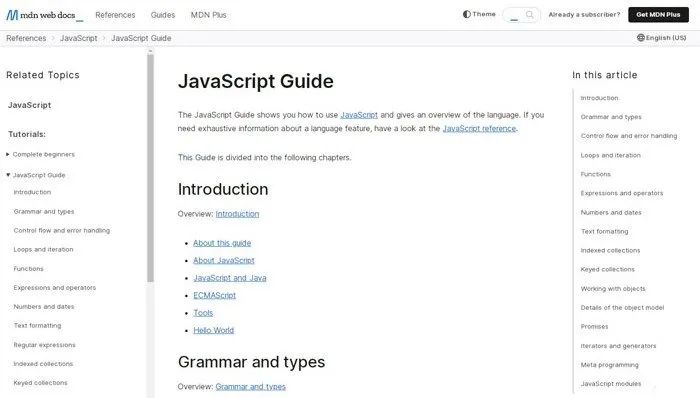Click the MDN web docs logo
Image resolution: width=700 pixels, height=398 pixels.
coord(45,15)
